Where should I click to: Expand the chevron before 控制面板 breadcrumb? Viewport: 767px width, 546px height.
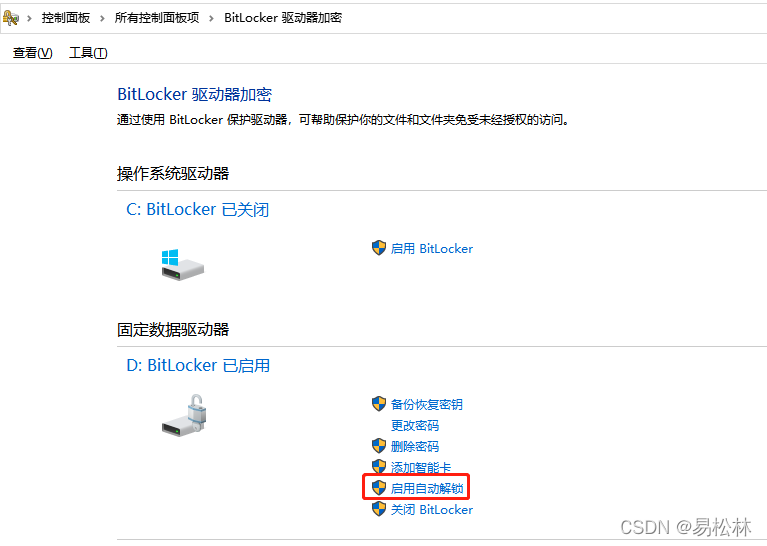click(29, 19)
